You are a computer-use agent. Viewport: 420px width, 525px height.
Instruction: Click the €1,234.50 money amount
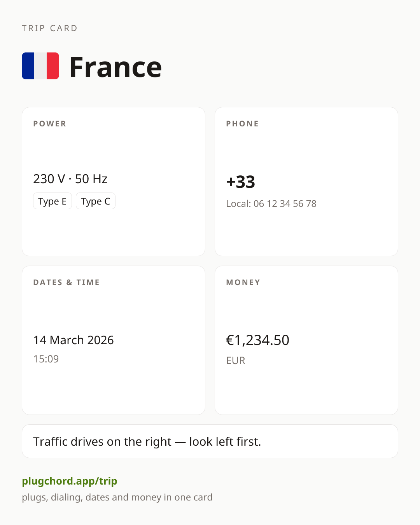click(258, 340)
